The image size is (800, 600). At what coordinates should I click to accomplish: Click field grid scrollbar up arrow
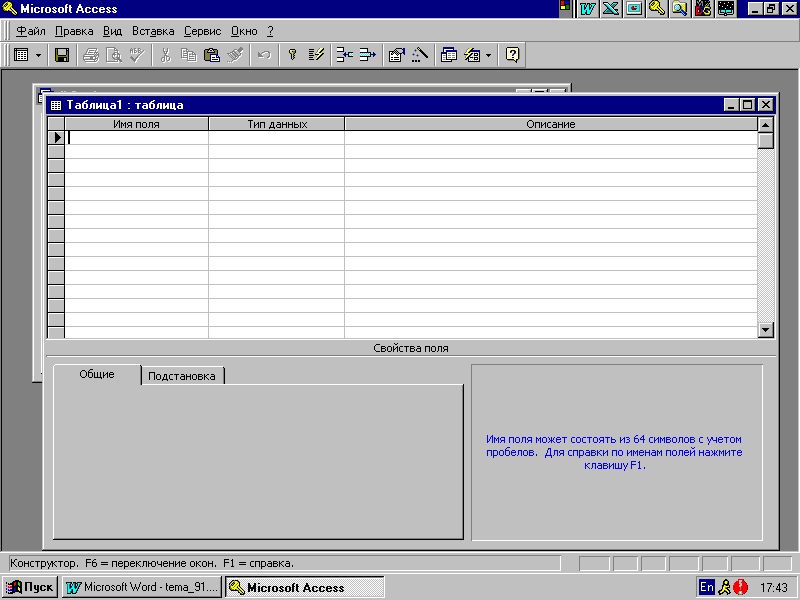coord(765,124)
